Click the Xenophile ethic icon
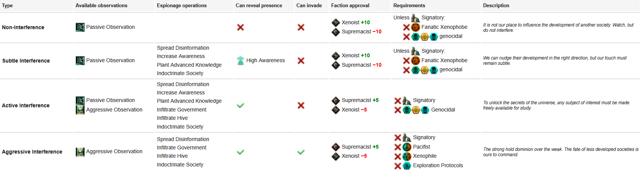Screen dimensions: 644x171 click(407, 156)
